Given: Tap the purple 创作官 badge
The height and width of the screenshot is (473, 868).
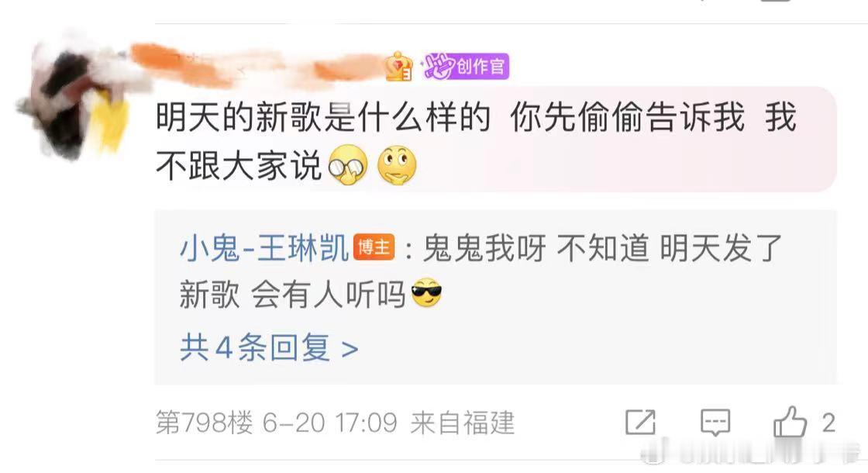Looking at the screenshot, I should click(x=465, y=67).
